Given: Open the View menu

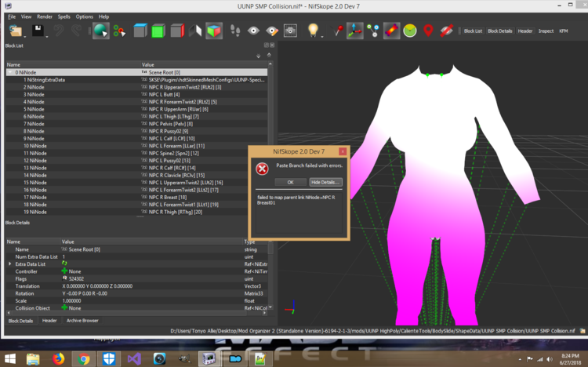Looking at the screenshot, I should click(x=26, y=16).
